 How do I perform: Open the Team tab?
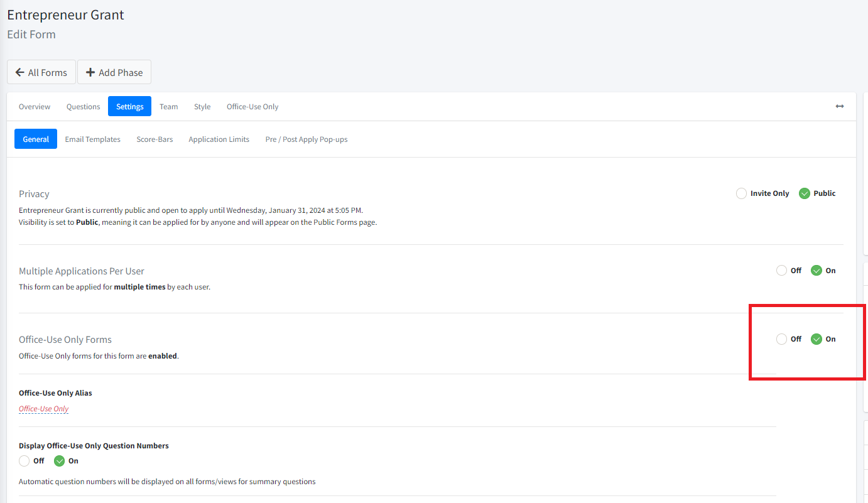coord(168,107)
